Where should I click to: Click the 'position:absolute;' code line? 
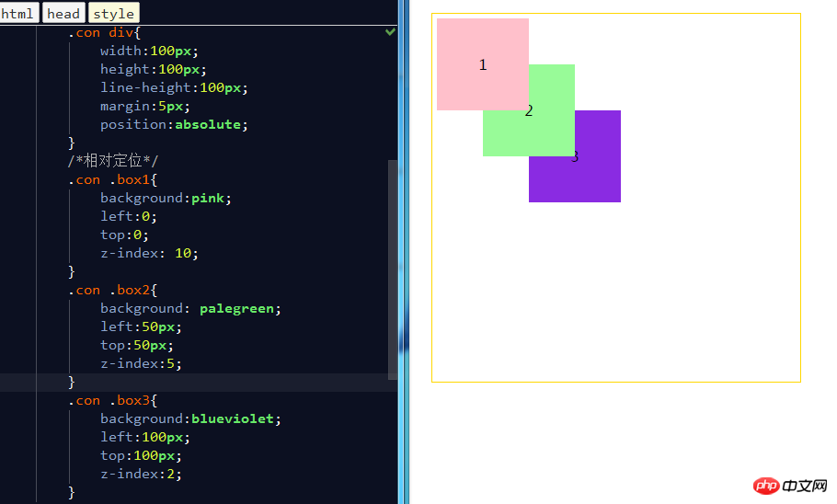pos(174,124)
